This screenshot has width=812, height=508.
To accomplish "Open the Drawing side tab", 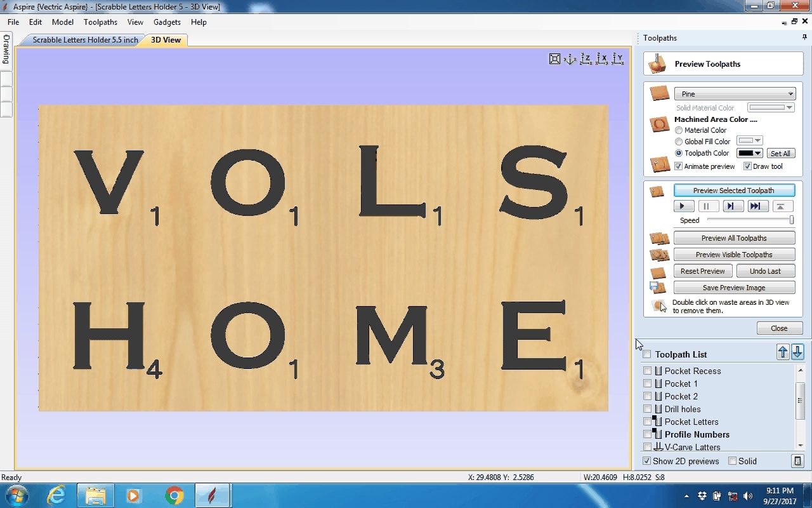I will point(6,50).
